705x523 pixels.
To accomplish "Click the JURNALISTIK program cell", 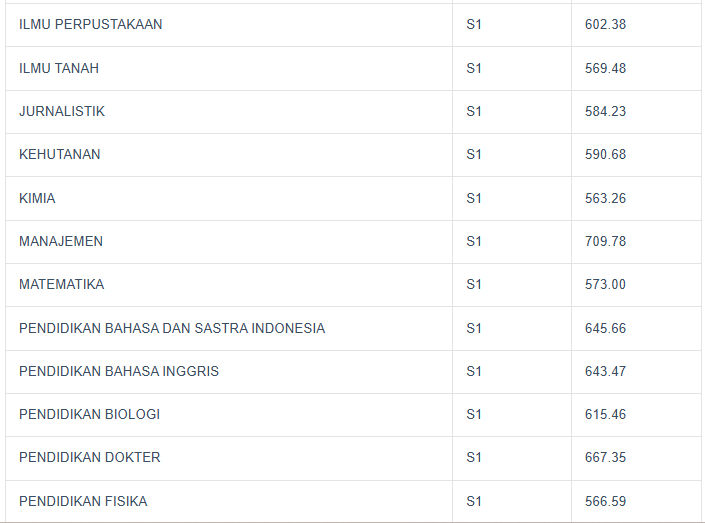I will pyautogui.click(x=62, y=111).
